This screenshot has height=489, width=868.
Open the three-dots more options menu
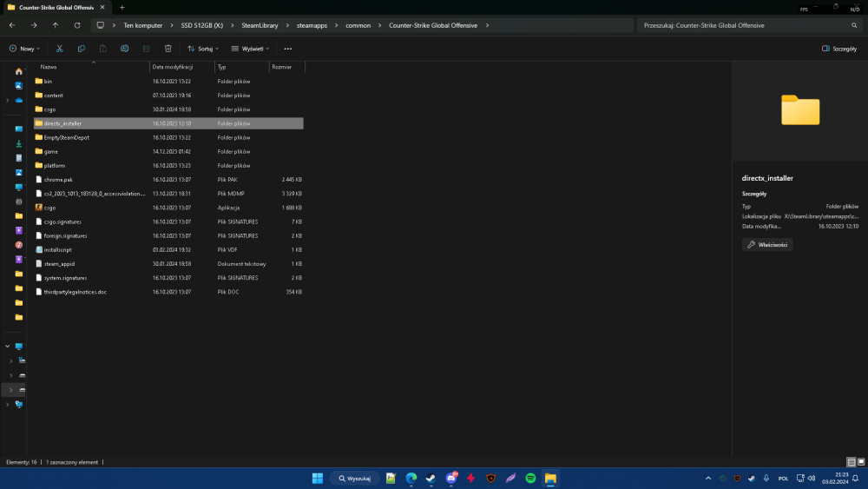(288, 49)
